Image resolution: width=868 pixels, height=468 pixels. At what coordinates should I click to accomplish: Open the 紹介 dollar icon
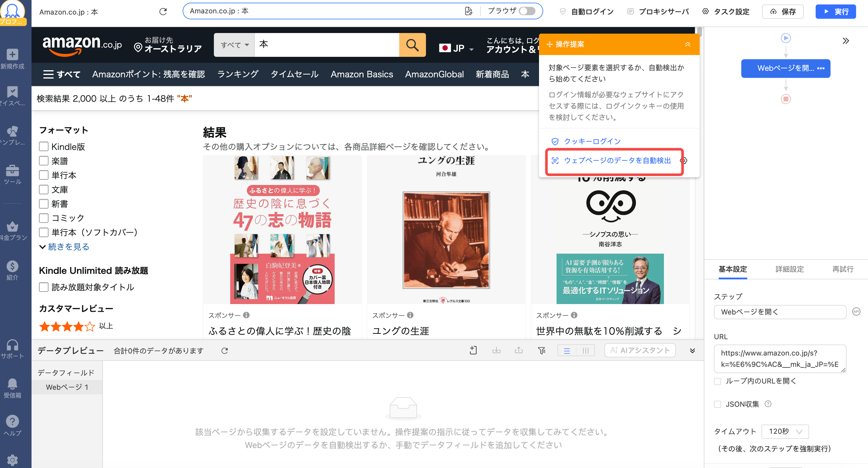tap(12, 266)
